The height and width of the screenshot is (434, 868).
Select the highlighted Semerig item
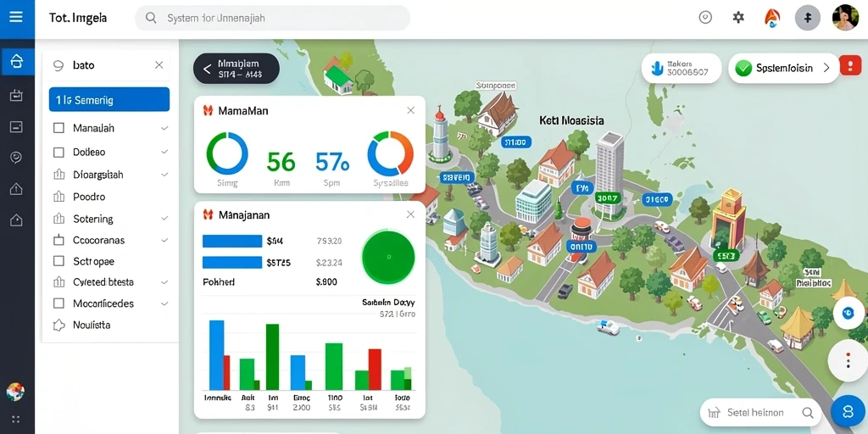109,100
